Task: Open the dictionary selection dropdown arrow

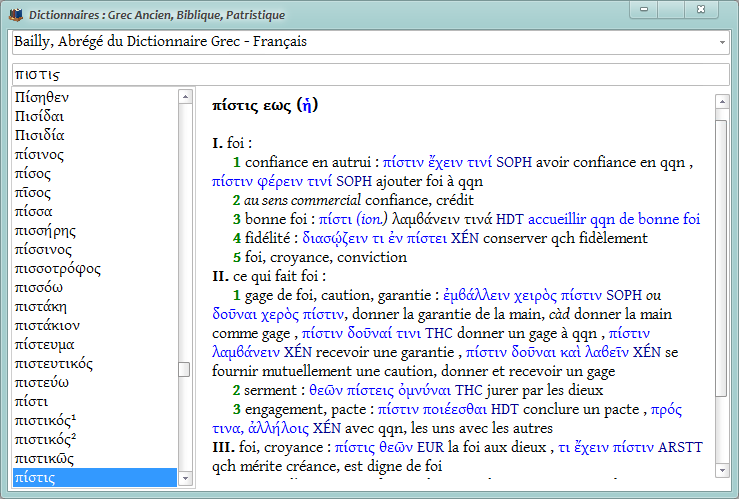Action: coord(722,42)
